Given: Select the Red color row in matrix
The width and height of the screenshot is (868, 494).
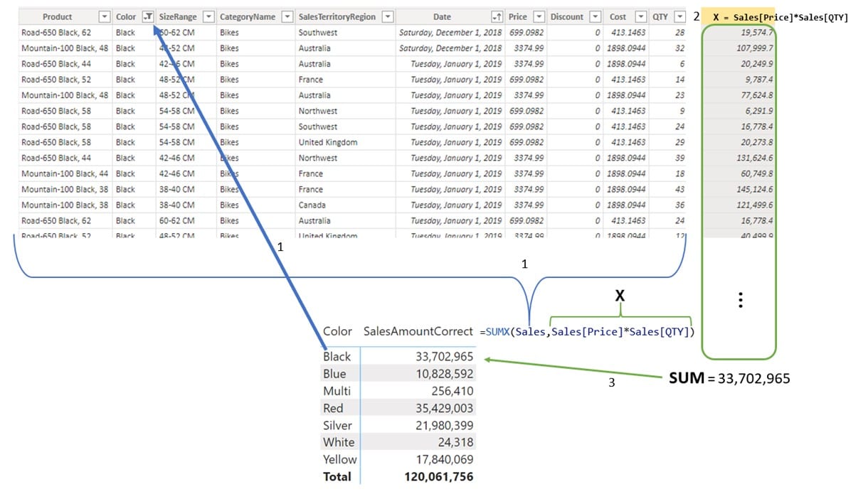Looking at the screenshot, I should pos(398,408).
